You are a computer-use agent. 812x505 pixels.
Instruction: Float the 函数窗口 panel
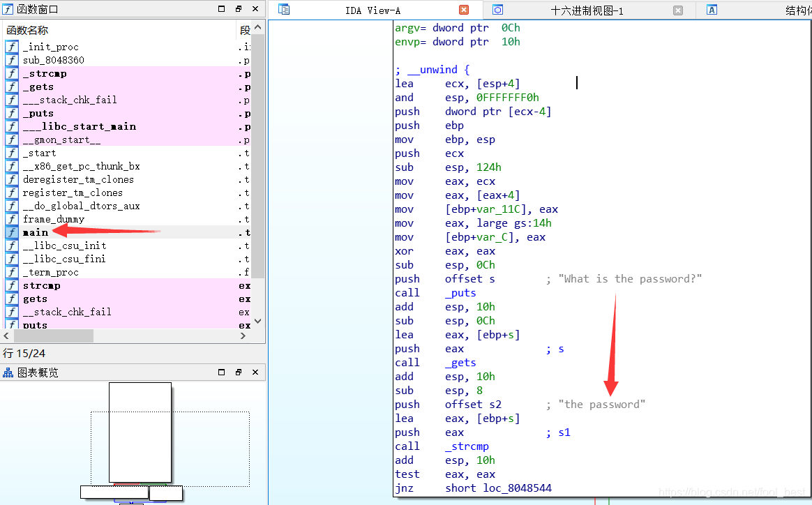pyautogui.click(x=238, y=9)
